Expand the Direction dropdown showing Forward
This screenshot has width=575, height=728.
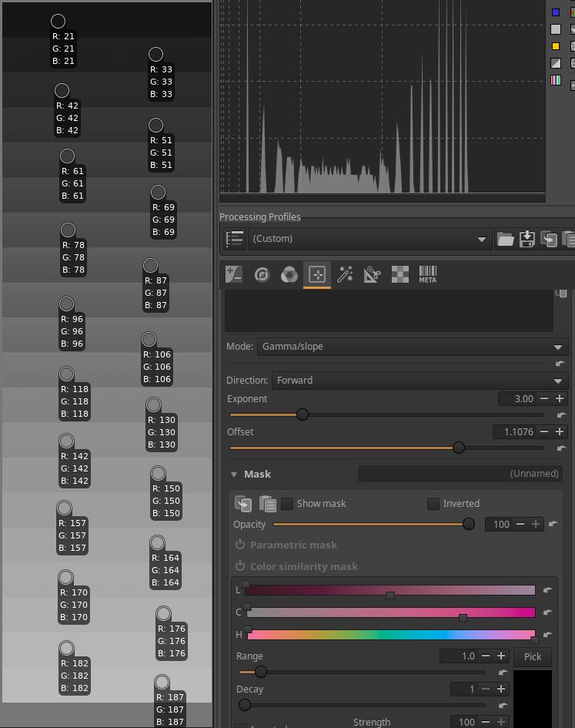click(420, 381)
